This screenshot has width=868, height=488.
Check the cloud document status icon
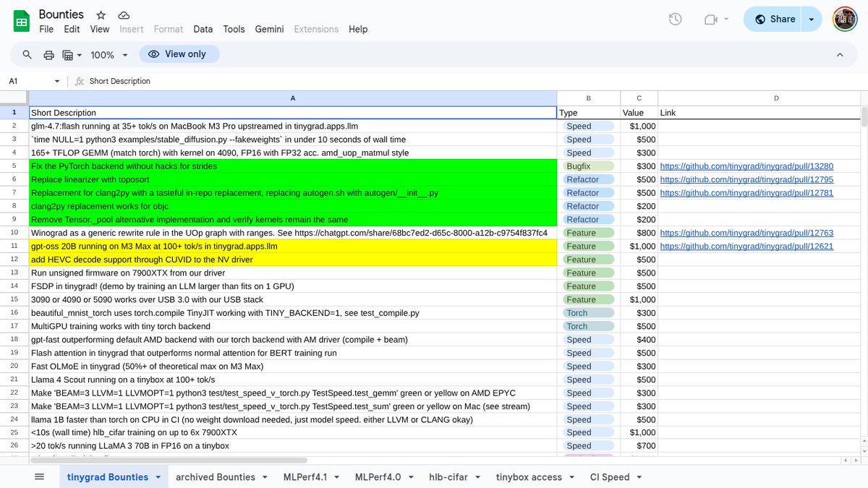click(x=124, y=14)
